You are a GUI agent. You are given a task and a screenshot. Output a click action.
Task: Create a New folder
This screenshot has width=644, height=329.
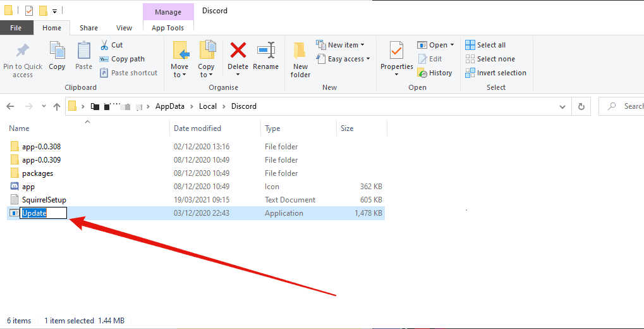point(301,59)
